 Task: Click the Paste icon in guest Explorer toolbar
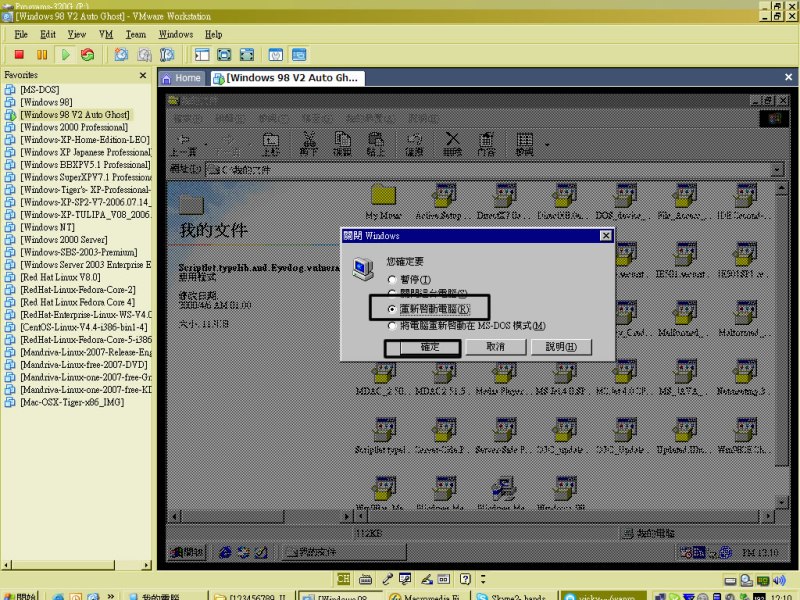click(x=376, y=144)
